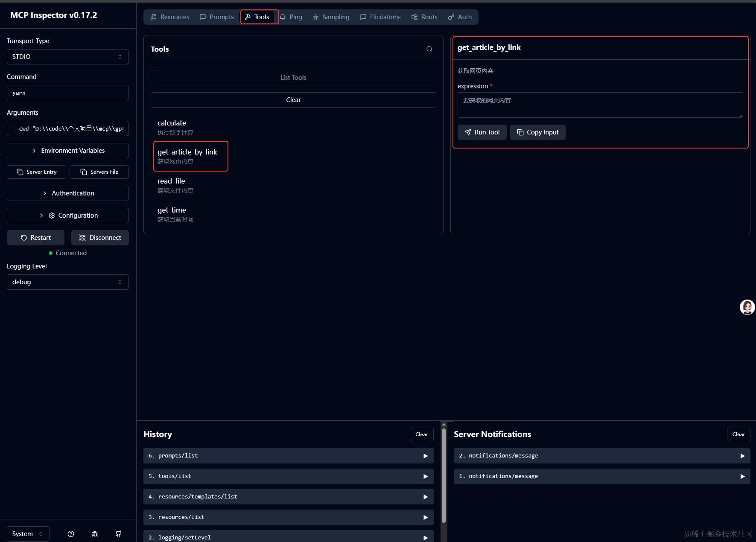Expand the Authentication section
756x542 pixels.
[x=68, y=193]
